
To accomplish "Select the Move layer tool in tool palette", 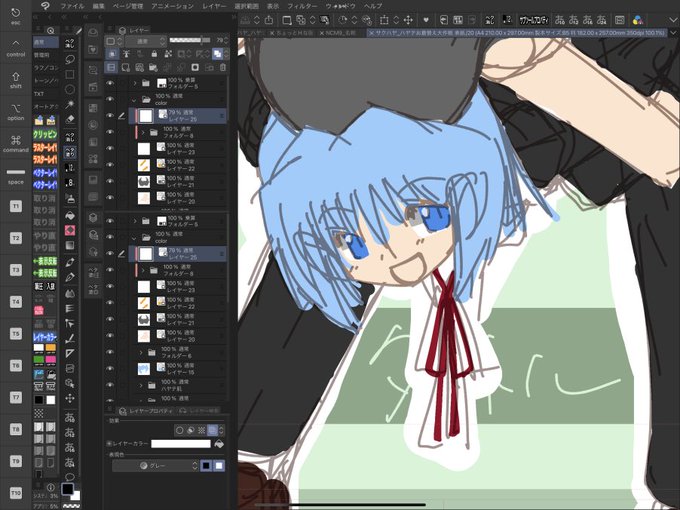I will [x=70, y=398].
